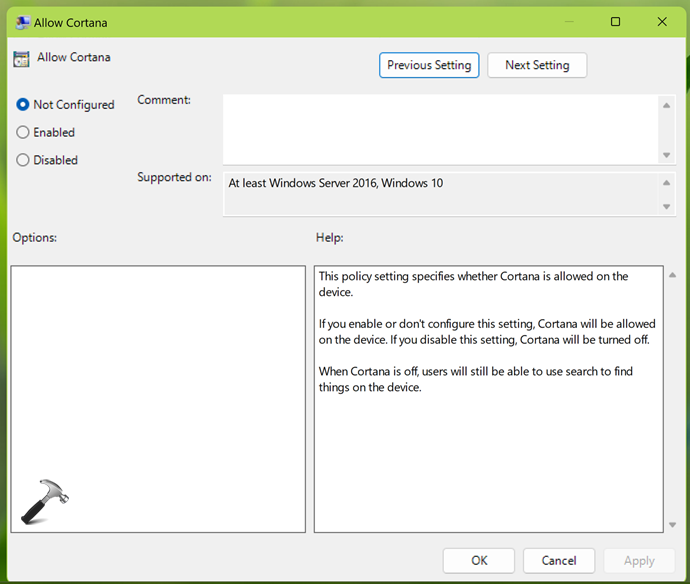Cancel the policy dialog
Screen dimensions: 690x584
[559, 561]
